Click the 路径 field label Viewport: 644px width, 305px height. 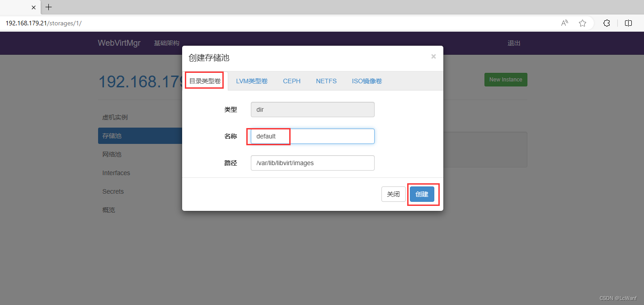point(230,163)
